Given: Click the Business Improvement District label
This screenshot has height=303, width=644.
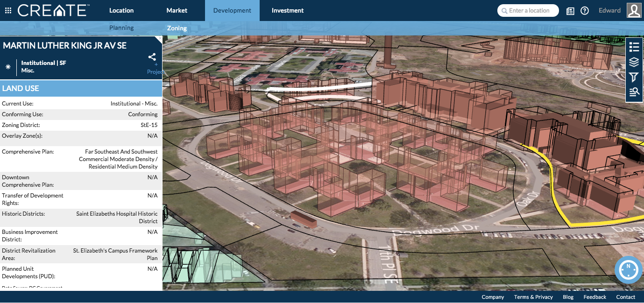Looking at the screenshot, I should (30, 236).
